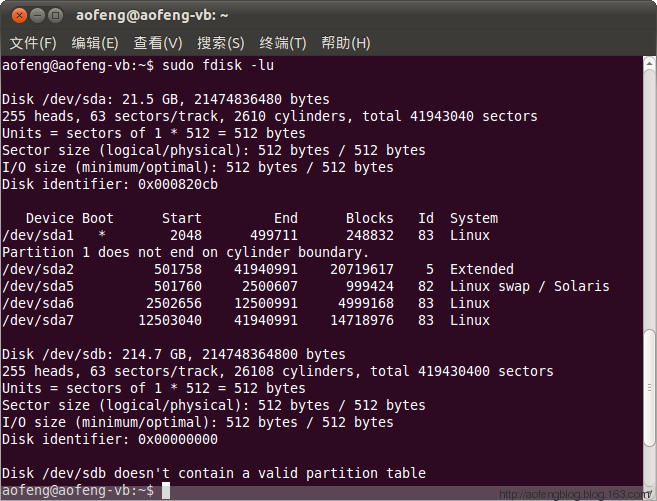Open the 帮助(H) menu
The width and height of the screenshot is (657, 501).
(346, 43)
